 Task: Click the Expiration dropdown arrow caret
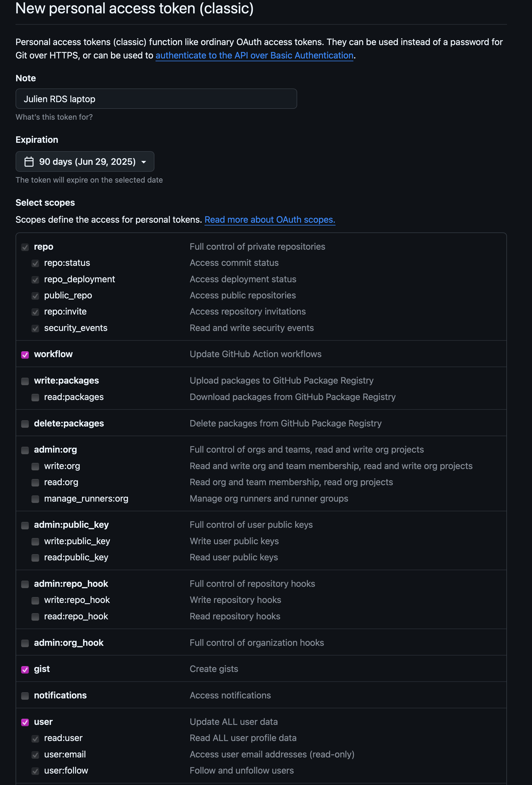tap(144, 162)
